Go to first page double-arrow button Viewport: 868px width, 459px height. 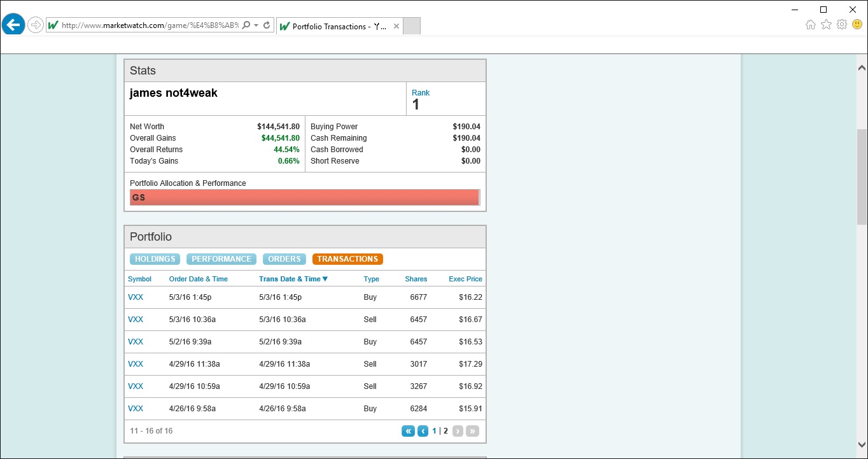coord(409,431)
